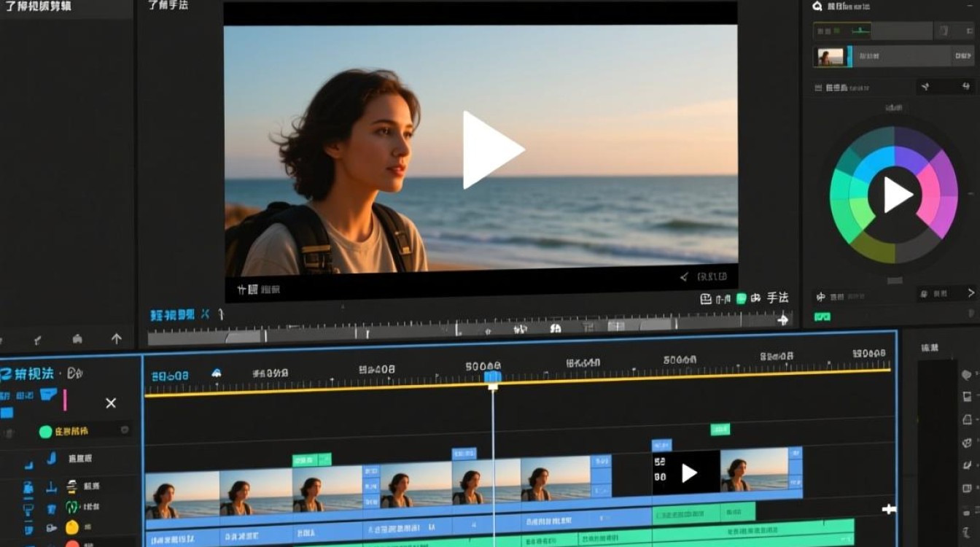Click the search icon at top of right panel
The image size is (980, 547).
(817, 7)
